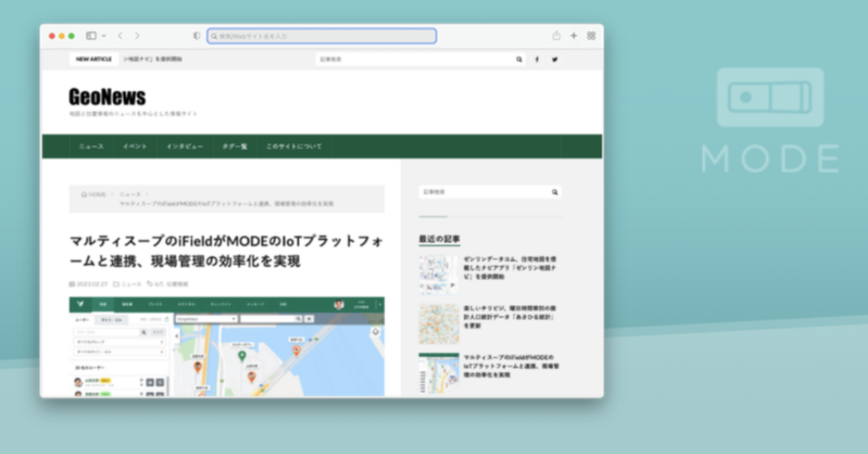Open the ニュース navigation menu item
Viewport: 868px width, 454px height.
(91, 146)
